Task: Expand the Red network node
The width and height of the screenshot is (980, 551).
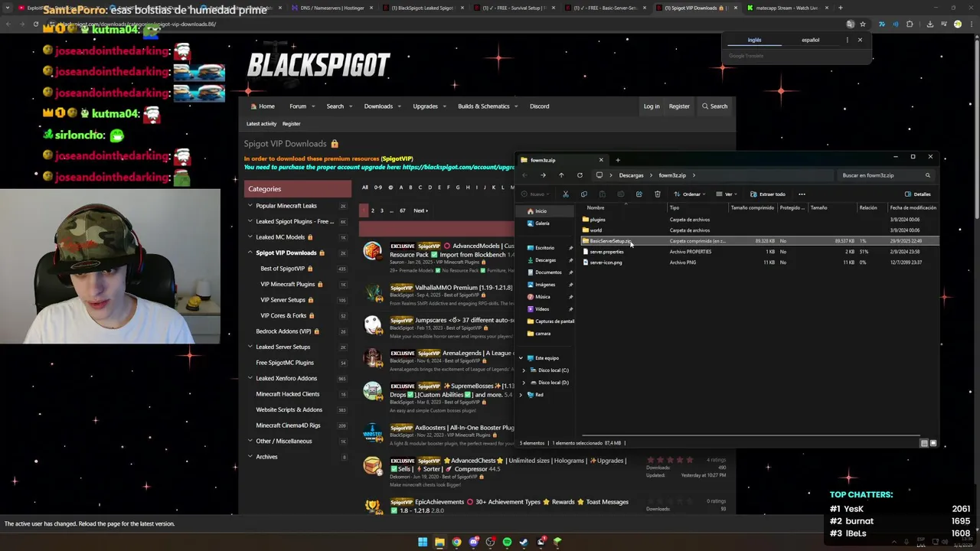Action: coord(521,395)
